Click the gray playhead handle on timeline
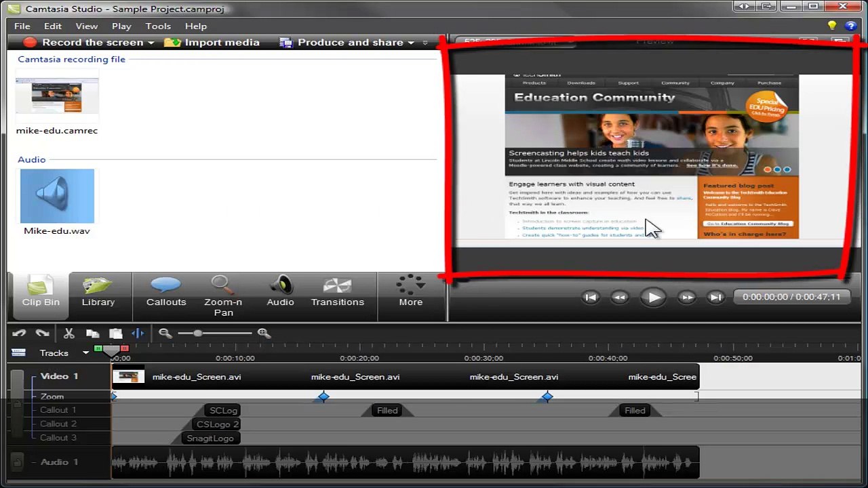This screenshot has width=868, height=488. 111,350
